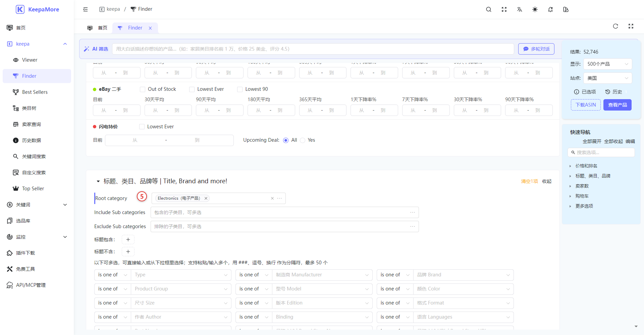Click plus icon next to 标题包含
The image size is (644, 335).
click(x=128, y=240)
